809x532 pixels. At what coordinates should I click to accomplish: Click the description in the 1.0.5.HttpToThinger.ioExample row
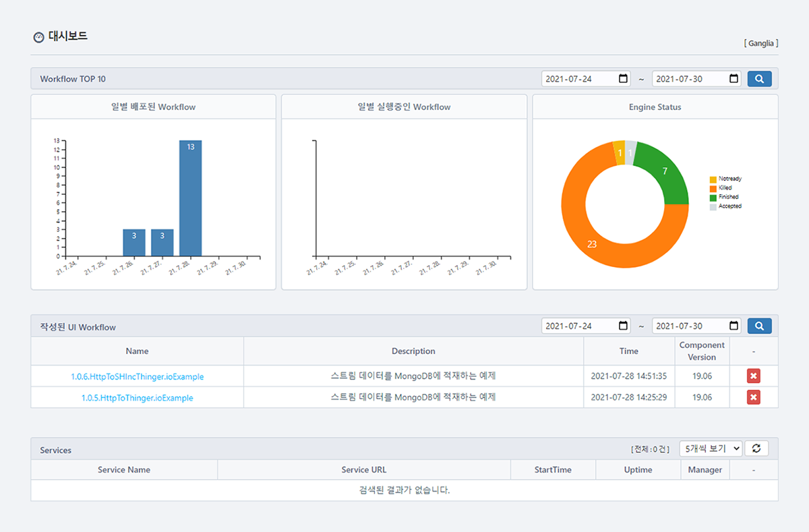413,397
